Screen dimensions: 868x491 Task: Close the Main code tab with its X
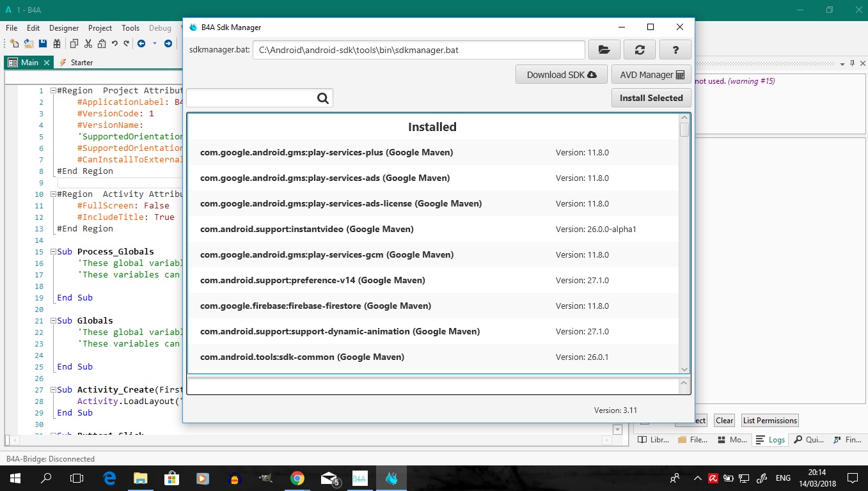(47, 63)
